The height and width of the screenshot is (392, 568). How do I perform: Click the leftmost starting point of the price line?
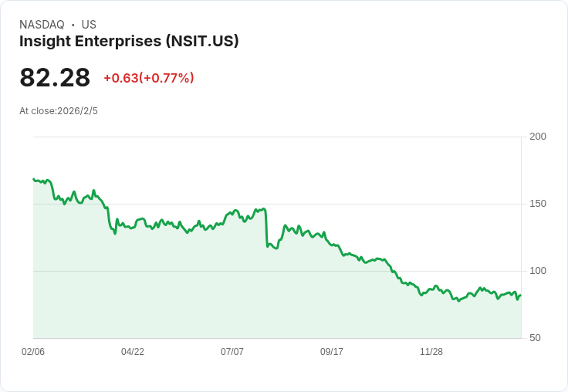click(x=34, y=179)
